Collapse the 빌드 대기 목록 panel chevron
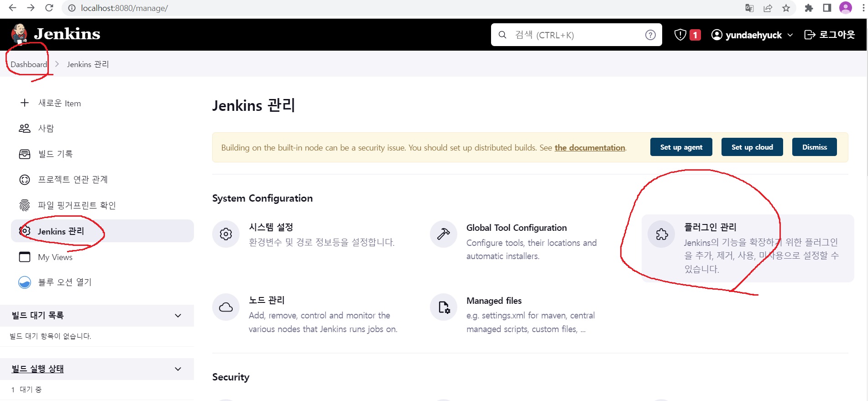The width and height of the screenshot is (868, 401). (x=178, y=316)
